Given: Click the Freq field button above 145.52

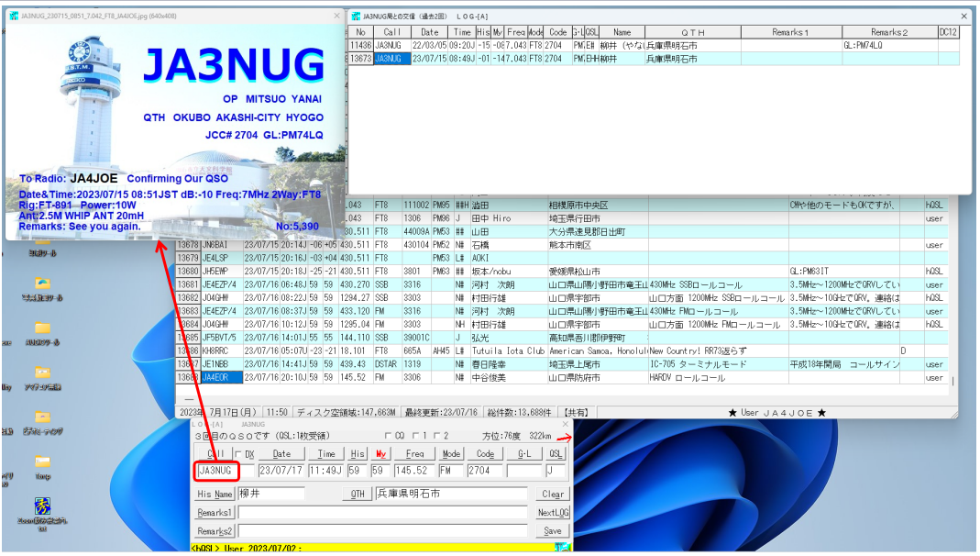Looking at the screenshot, I should coord(415,453).
